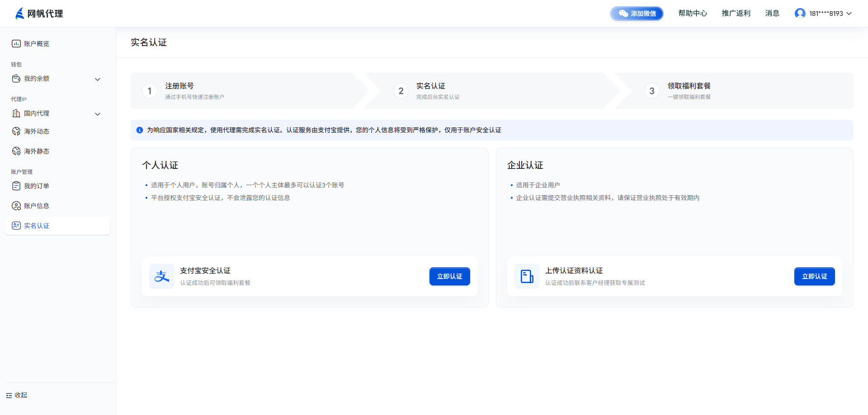Open 我的订单 in sidebar
The image size is (868, 415).
click(x=58, y=186)
